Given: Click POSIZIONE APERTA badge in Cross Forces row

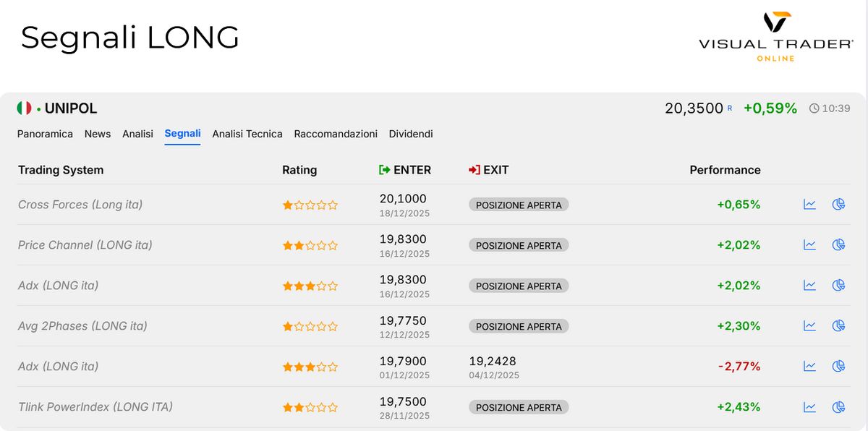Looking at the screenshot, I should click(x=518, y=204).
